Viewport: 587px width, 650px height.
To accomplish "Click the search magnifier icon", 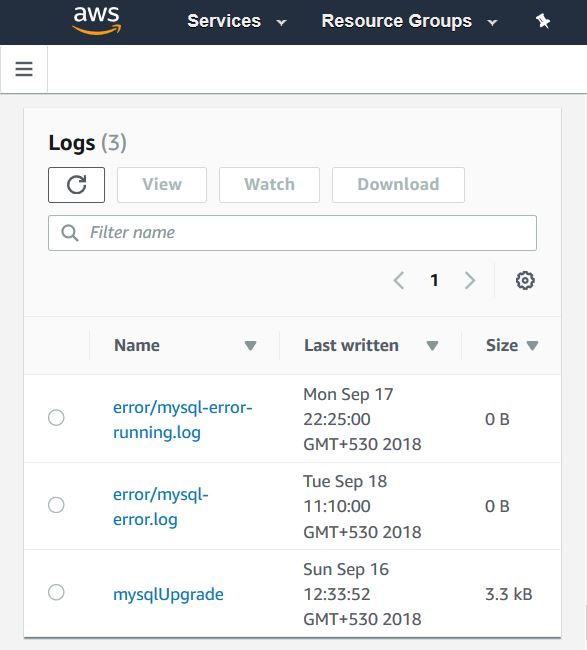I will coord(70,233).
